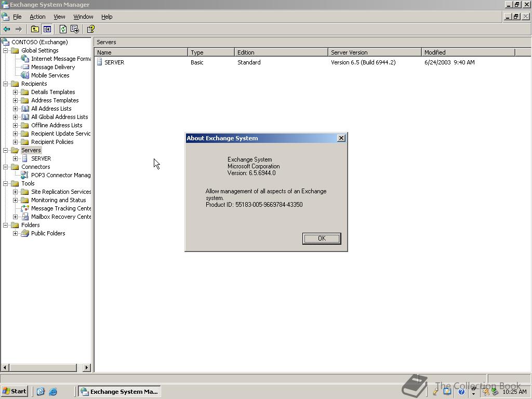Click the Up One Level folder icon
532x399 pixels.
[35, 29]
